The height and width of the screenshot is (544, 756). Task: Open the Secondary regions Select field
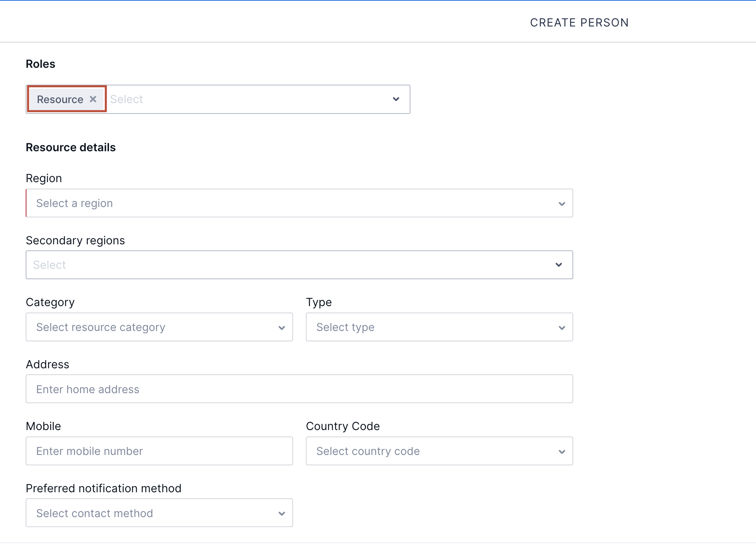coord(241,265)
